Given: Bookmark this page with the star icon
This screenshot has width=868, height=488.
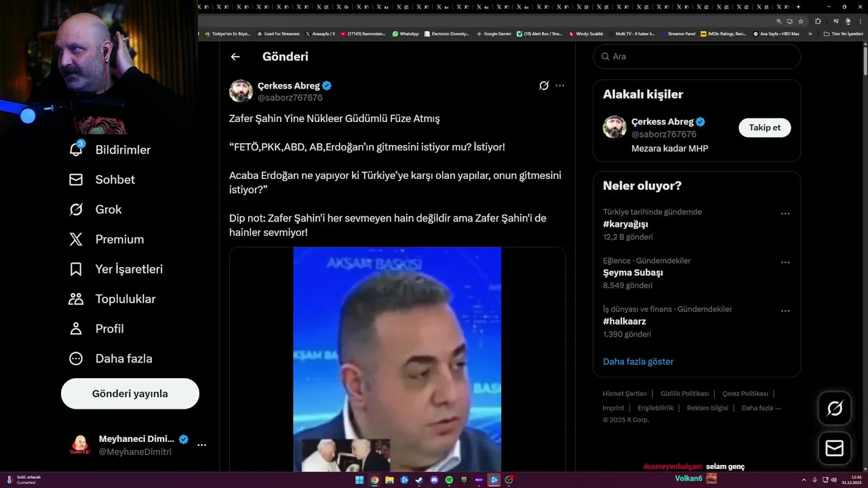Looking at the screenshot, I should click(x=801, y=21).
